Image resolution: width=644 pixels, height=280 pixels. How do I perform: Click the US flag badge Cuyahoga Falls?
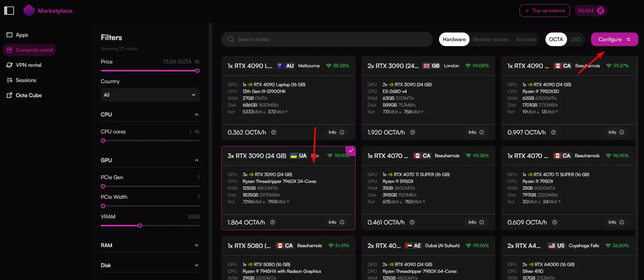556,246
